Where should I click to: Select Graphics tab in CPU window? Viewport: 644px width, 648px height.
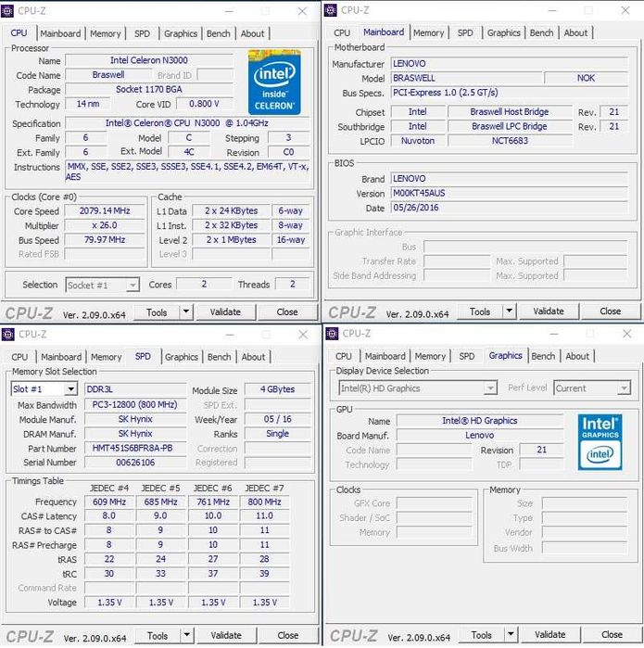(181, 33)
